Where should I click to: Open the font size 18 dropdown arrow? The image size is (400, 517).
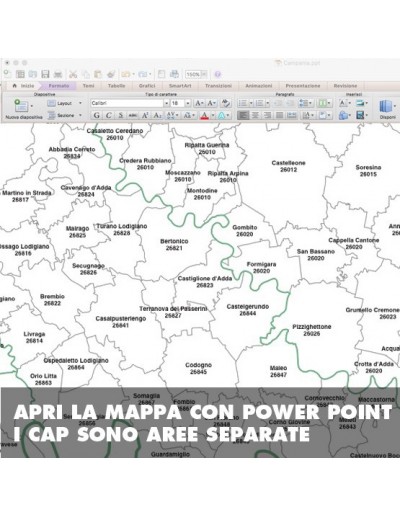tap(188, 103)
